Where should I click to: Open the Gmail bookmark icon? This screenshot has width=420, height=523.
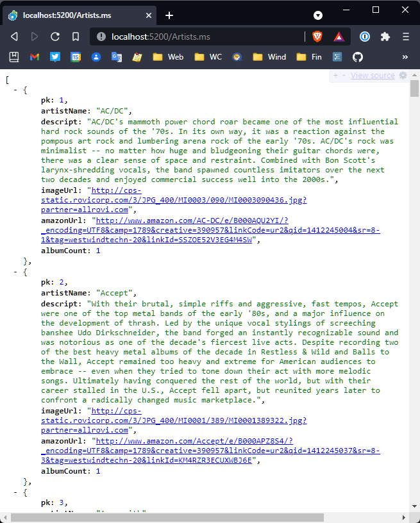[35, 57]
